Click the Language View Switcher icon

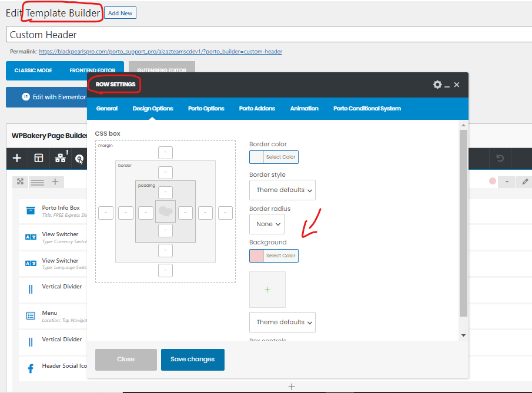click(x=31, y=264)
